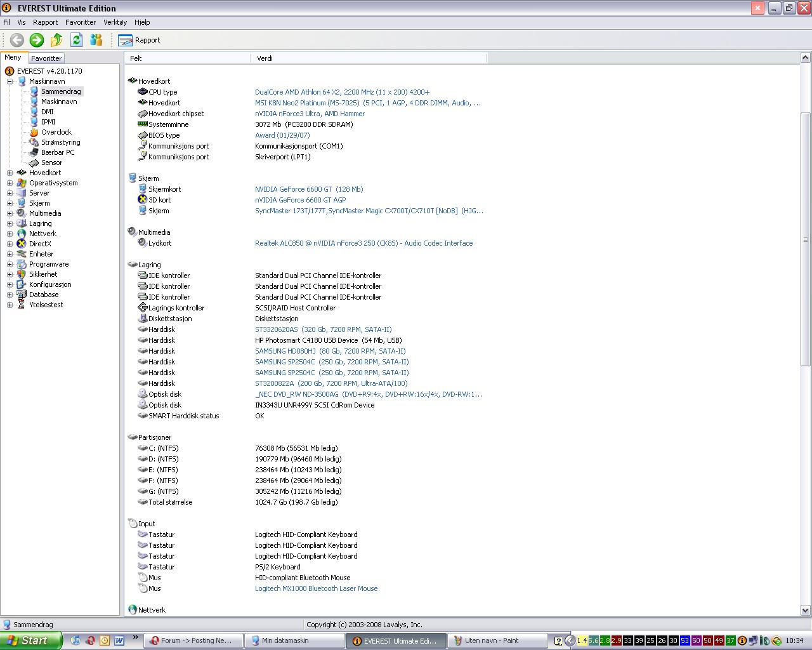Image resolution: width=812 pixels, height=650 pixels.
Task: Open the Strømstyring power icon item
Action: click(34, 142)
